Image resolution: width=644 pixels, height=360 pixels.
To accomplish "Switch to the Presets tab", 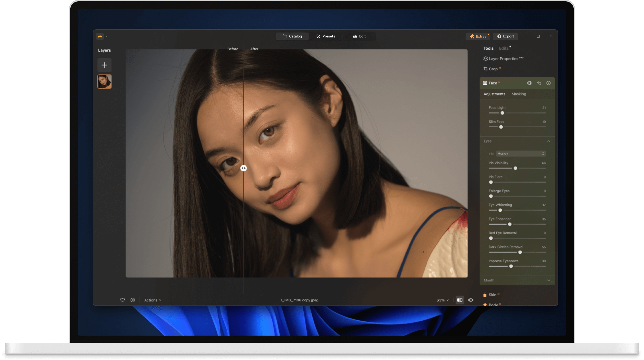I will pyautogui.click(x=326, y=36).
